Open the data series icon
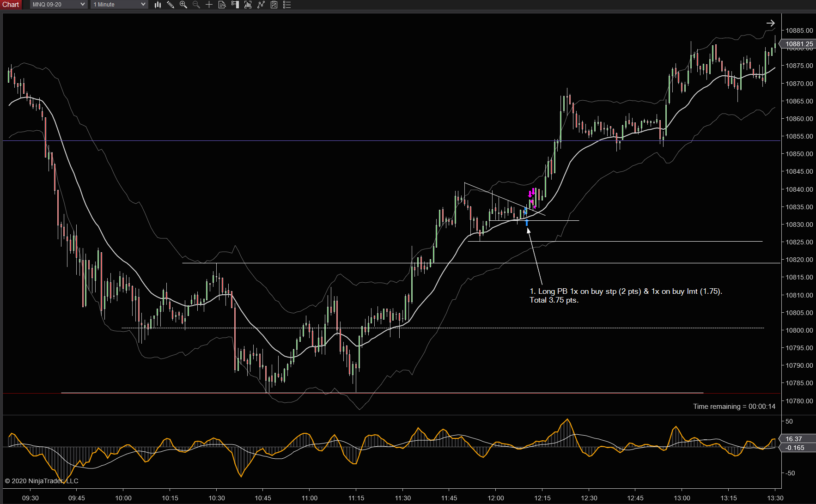The width and height of the screenshot is (816, 504). (x=248, y=5)
